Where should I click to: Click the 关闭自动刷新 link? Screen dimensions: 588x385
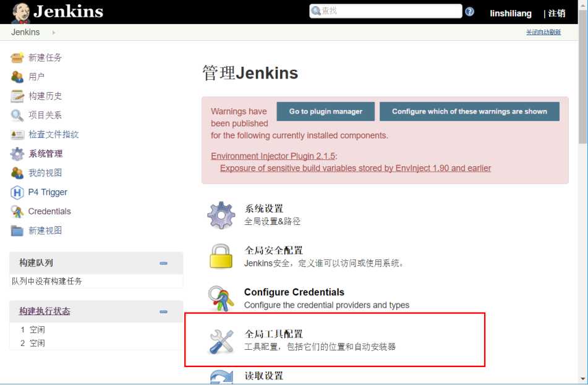[x=543, y=32]
